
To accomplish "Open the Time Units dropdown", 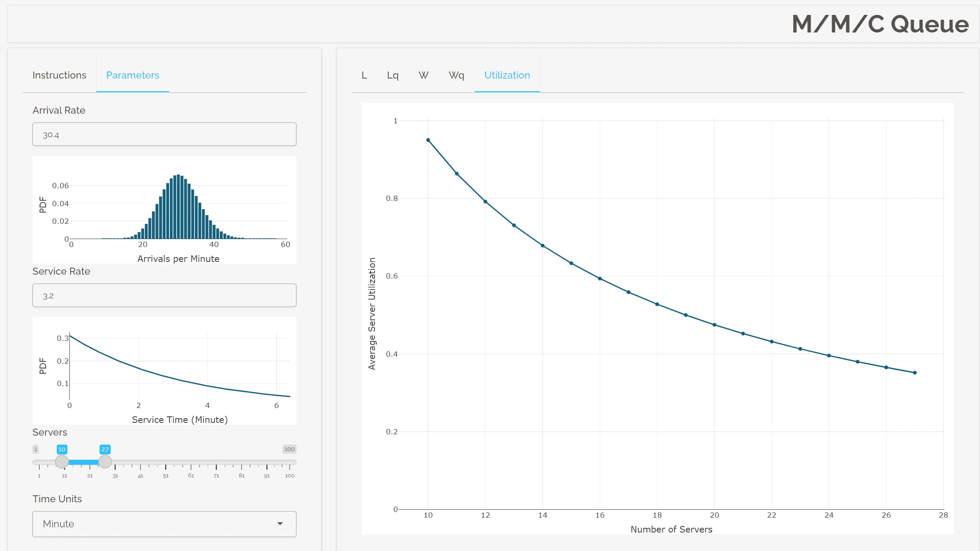I will point(164,524).
